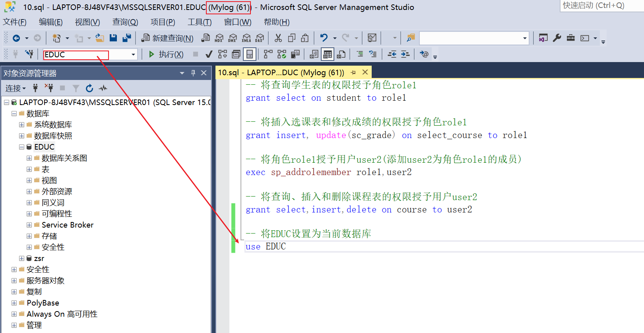Open the 编辑(E) menu

coord(50,22)
